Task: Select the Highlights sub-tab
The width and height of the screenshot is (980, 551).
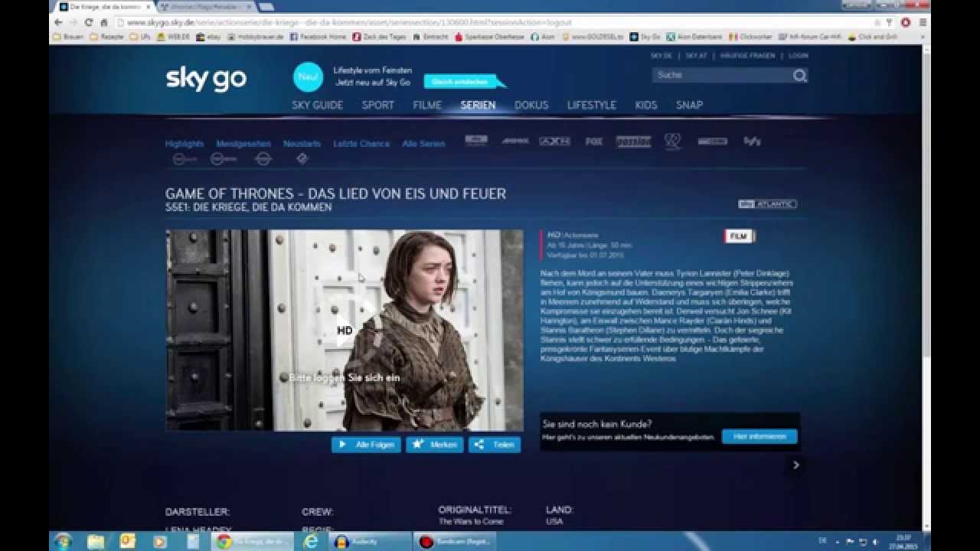Action: click(x=185, y=144)
